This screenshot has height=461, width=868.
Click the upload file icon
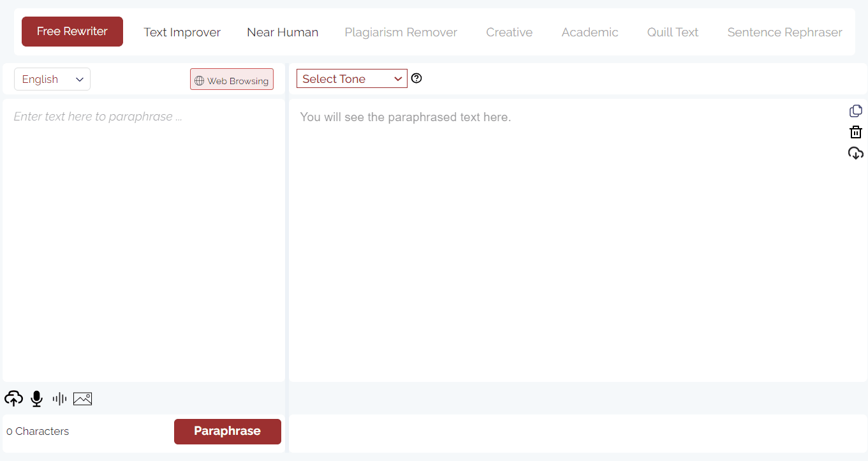click(13, 398)
